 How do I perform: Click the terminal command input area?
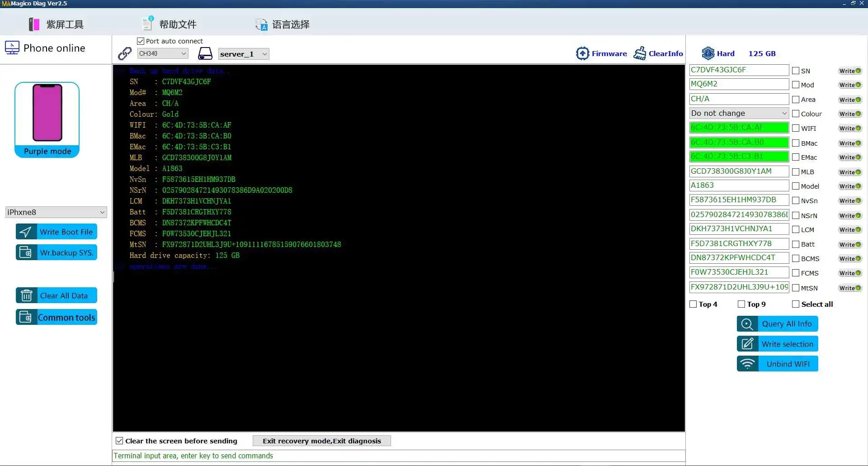point(399,456)
